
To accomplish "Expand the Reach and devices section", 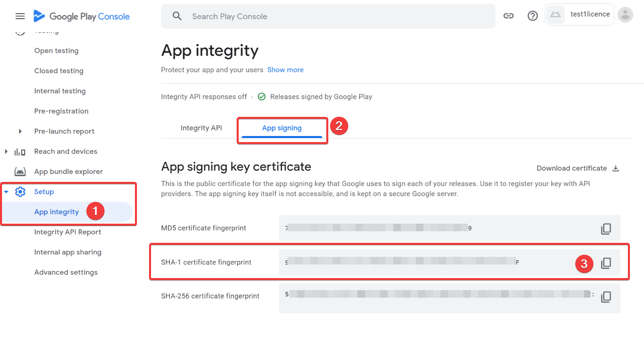I will click(x=6, y=152).
